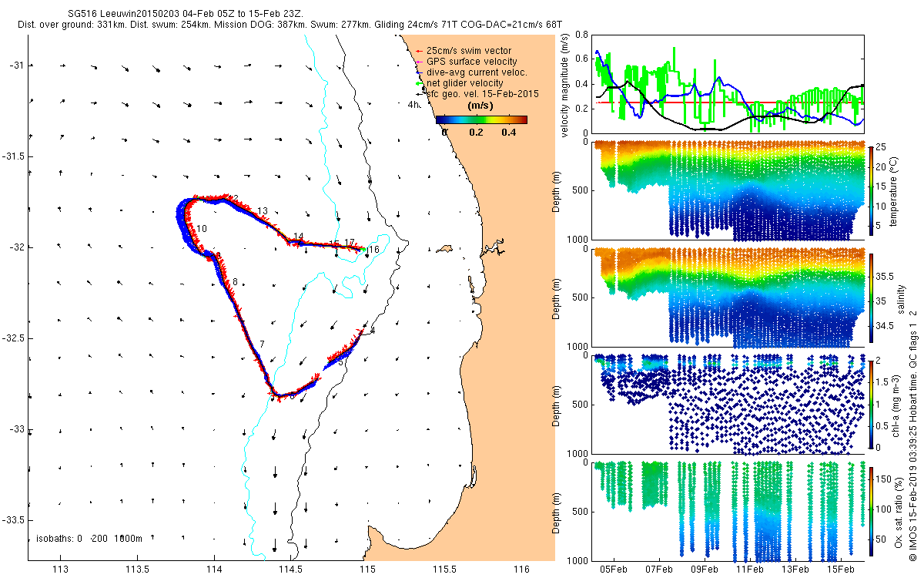Click longitude tick label 115.5
The height and width of the screenshot is (578, 924).
click(445, 570)
